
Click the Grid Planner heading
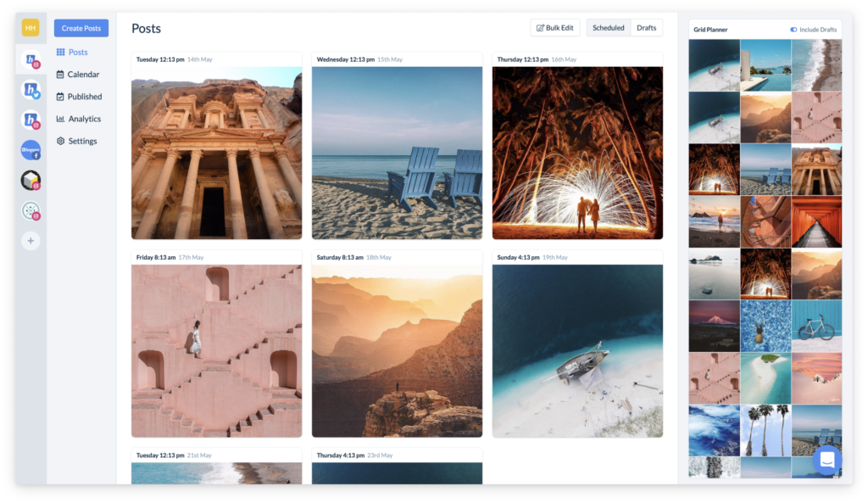point(710,30)
